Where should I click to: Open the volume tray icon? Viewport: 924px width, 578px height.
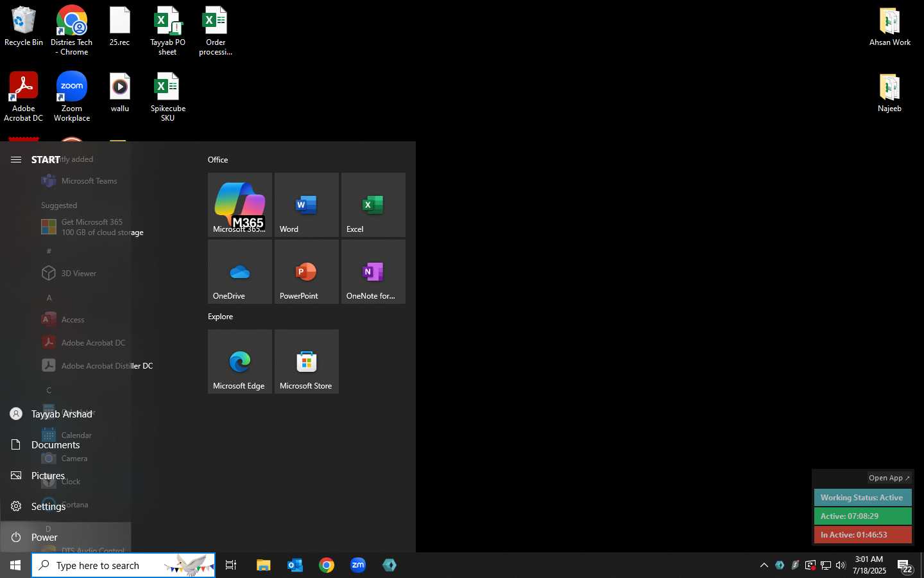click(841, 565)
